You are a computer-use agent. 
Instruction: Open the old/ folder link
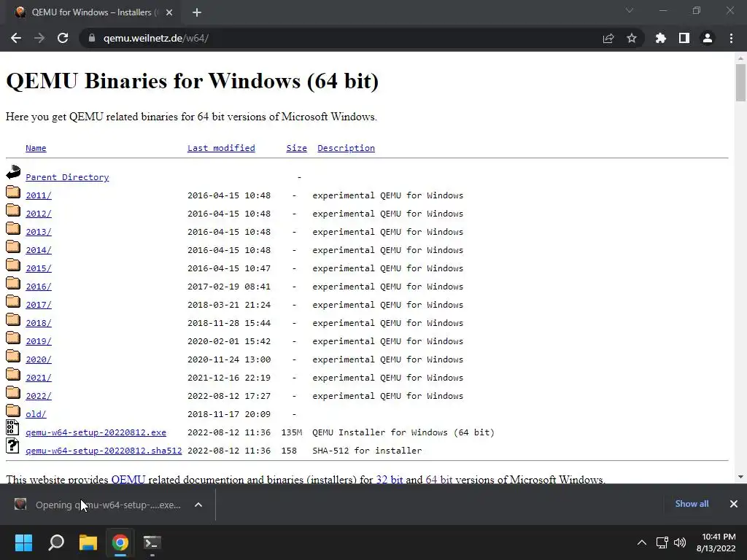pyautogui.click(x=36, y=414)
